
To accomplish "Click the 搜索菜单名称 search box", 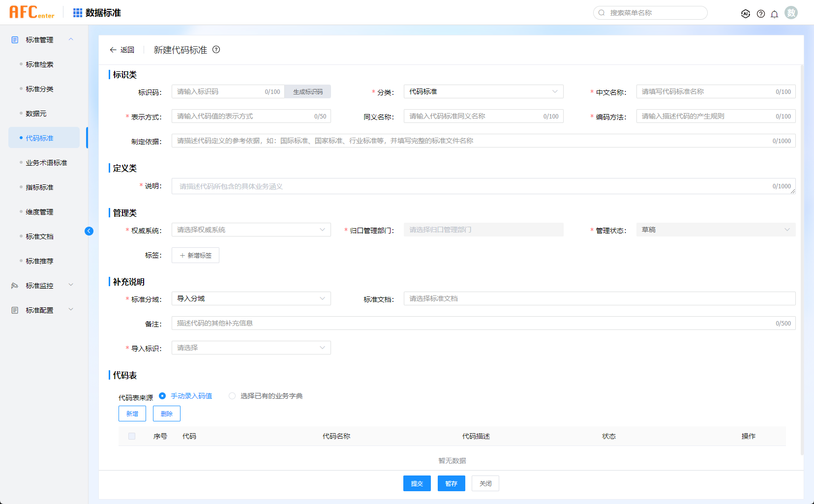I will pyautogui.click(x=650, y=13).
